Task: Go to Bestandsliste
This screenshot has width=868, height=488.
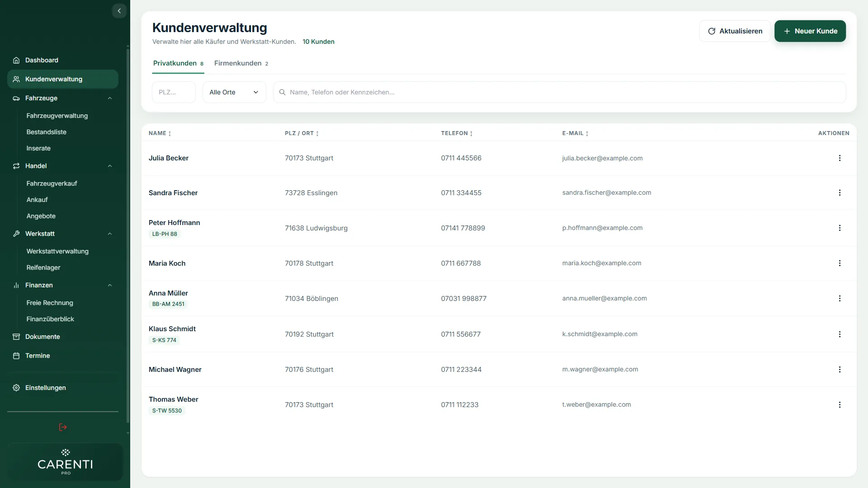Action: (x=46, y=132)
